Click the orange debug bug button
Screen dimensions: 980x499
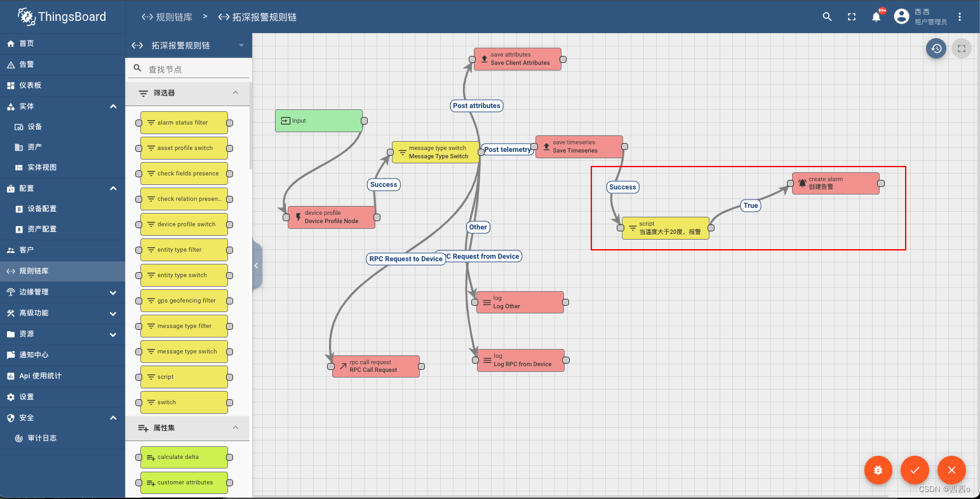click(x=878, y=470)
